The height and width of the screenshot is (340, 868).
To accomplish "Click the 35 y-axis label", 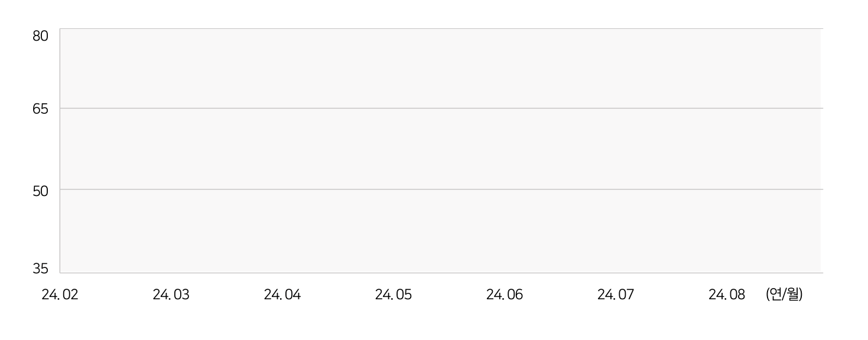I will point(40,269).
